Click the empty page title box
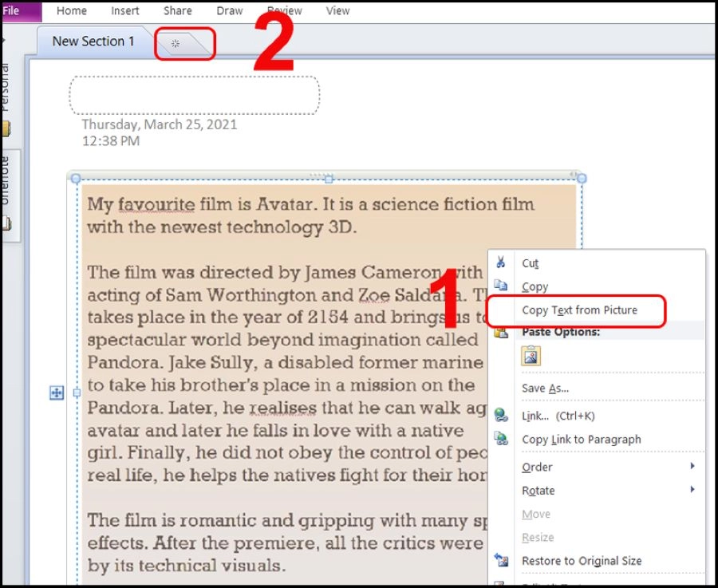The width and height of the screenshot is (718, 588). coord(195,96)
